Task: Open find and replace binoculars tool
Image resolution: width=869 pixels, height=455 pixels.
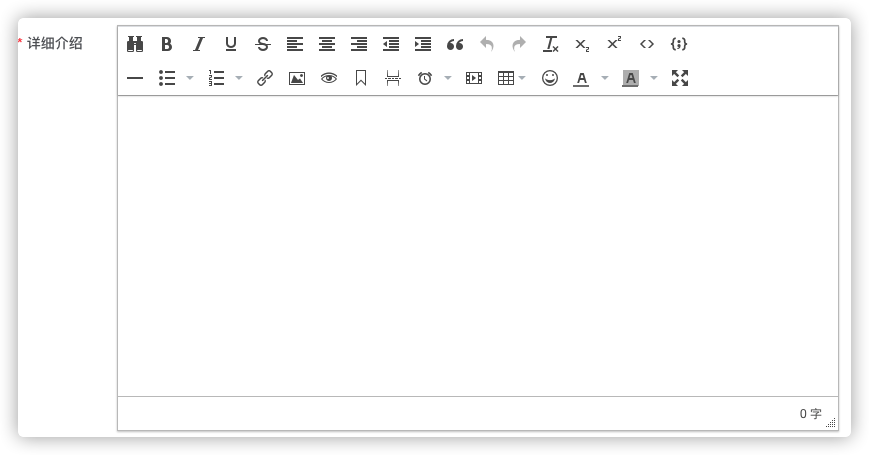Action: click(135, 44)
